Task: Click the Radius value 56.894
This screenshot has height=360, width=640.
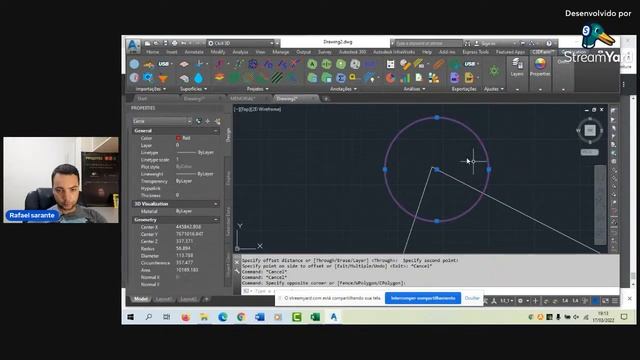Action: [183, 249]
